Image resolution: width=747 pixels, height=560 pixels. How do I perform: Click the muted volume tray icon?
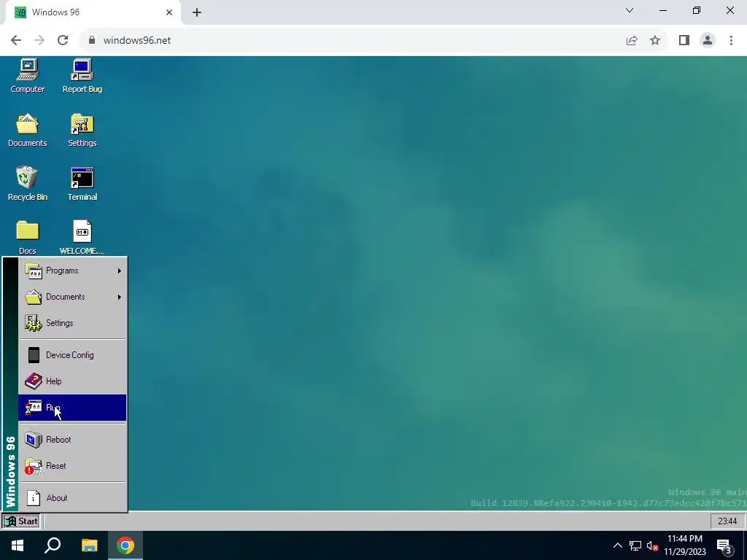pyautogui.click(x=653, y=545)
